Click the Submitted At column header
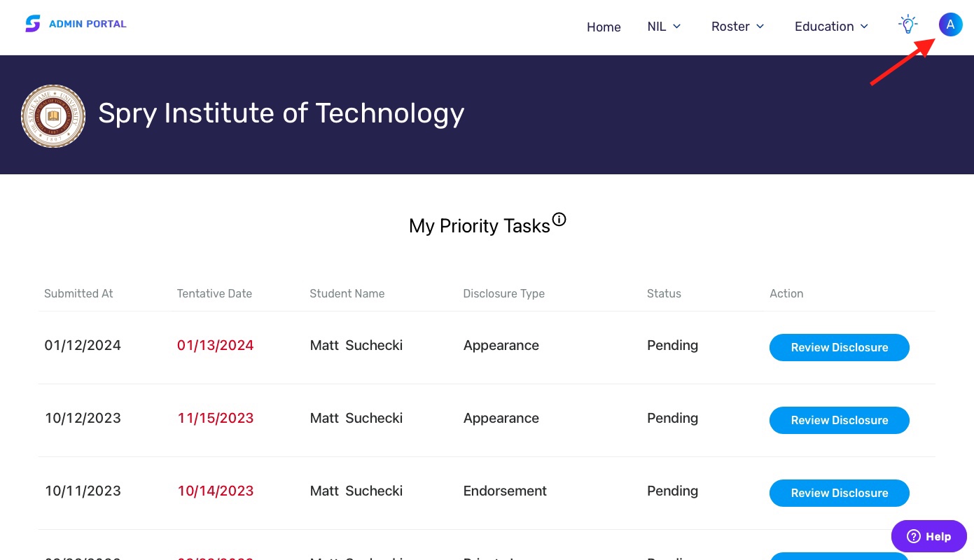This screenshot has width=974, height=560. (x=78, y=293)
